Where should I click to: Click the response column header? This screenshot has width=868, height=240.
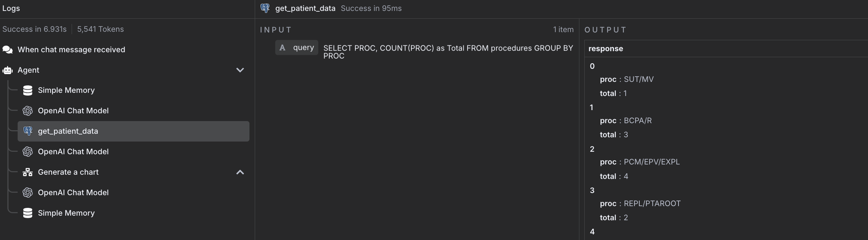click(605, 49)
